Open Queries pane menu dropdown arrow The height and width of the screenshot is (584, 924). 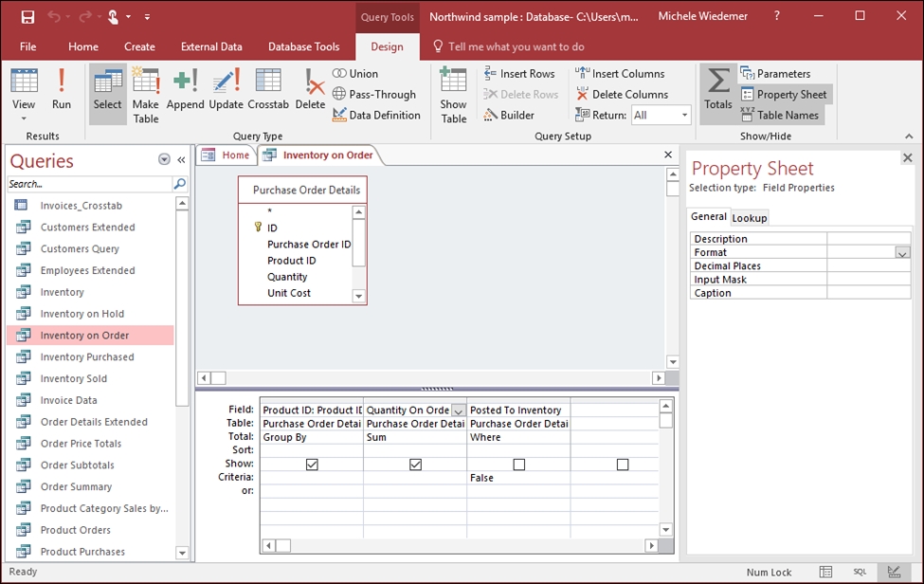click(x=164, y=159)
